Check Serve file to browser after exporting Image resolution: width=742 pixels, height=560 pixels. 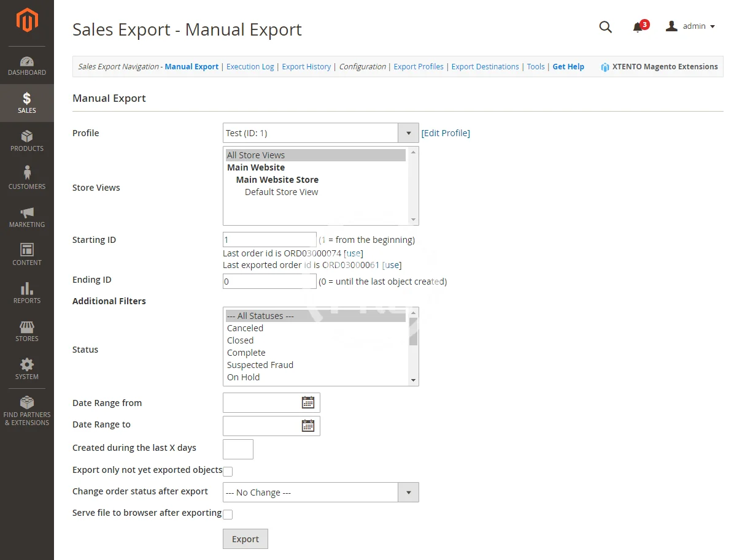(x=228, y=515)
